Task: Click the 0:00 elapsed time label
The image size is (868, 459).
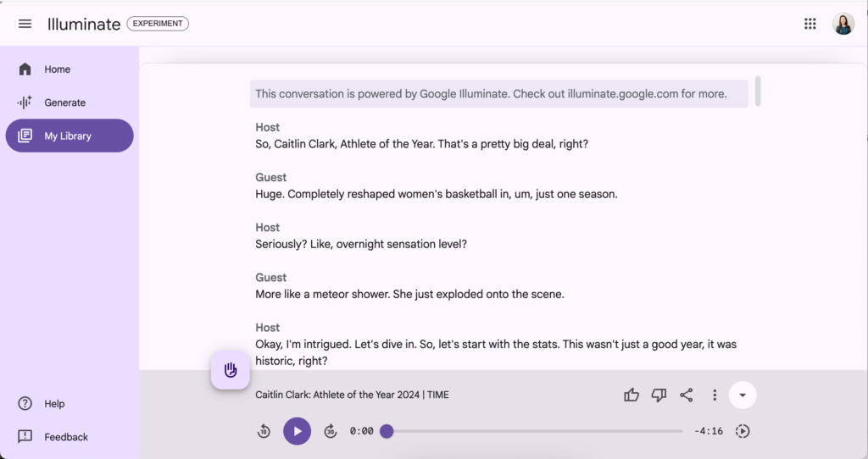Action: click(x=361, y=431)
